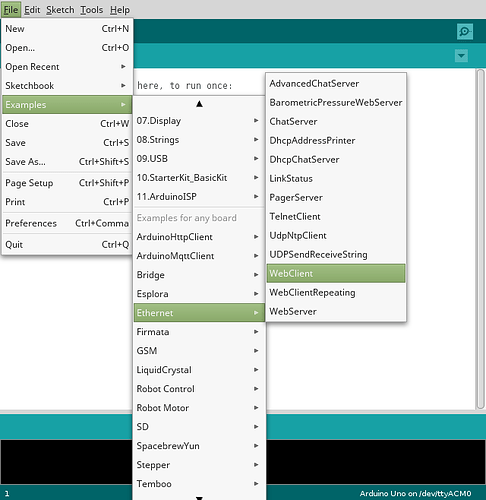Expand the Open Recent submenu

tap(67, 67)
